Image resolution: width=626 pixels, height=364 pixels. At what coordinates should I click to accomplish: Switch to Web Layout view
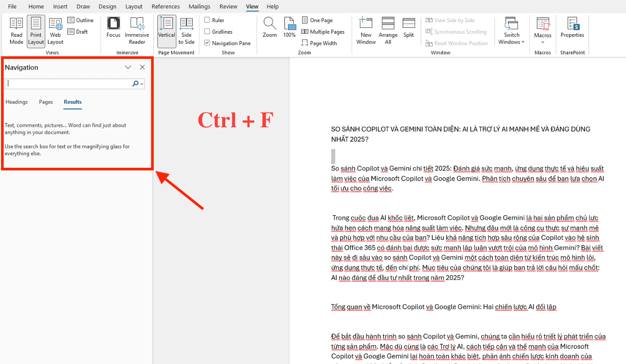pyautogui.click(x=55, y=31)
